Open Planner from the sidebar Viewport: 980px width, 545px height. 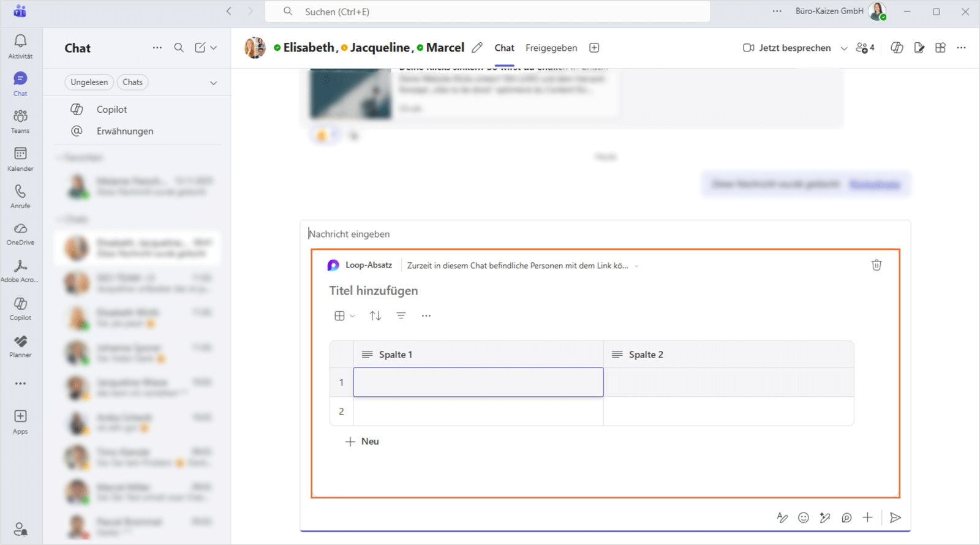pos(20,346)
